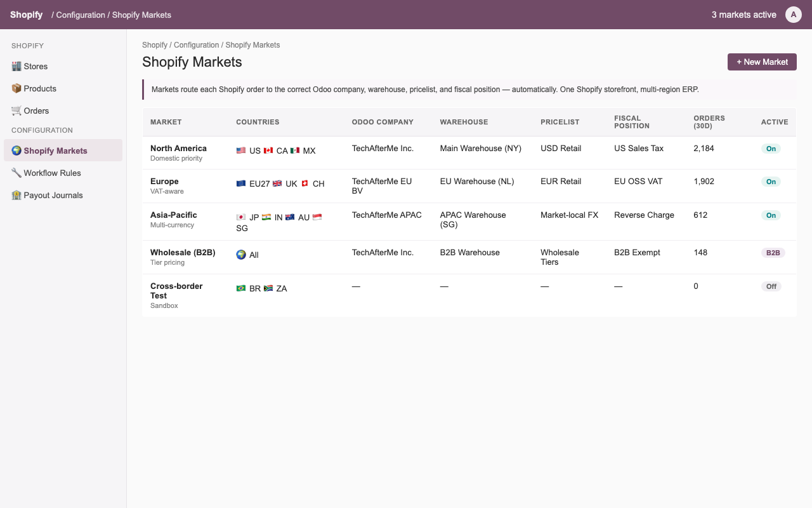The height and width of the screenshot is (508, 812).
Task: Click the globe icon beside Shopify Markets
Action: point(16,150)
